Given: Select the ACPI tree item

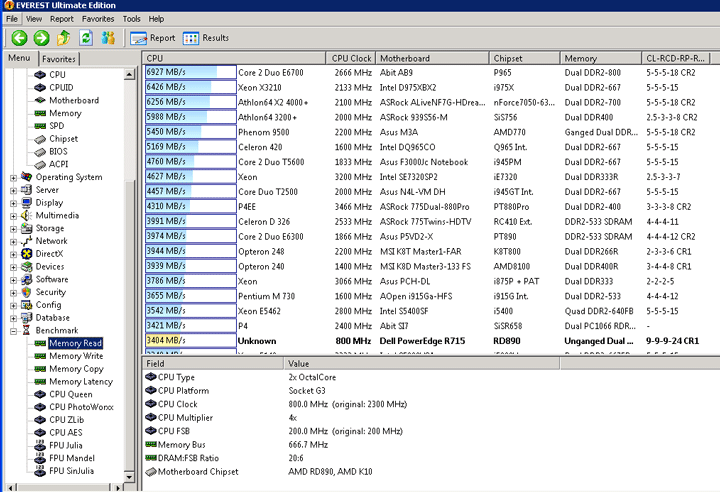Looking at the screenshot, I should pos(58,164).
